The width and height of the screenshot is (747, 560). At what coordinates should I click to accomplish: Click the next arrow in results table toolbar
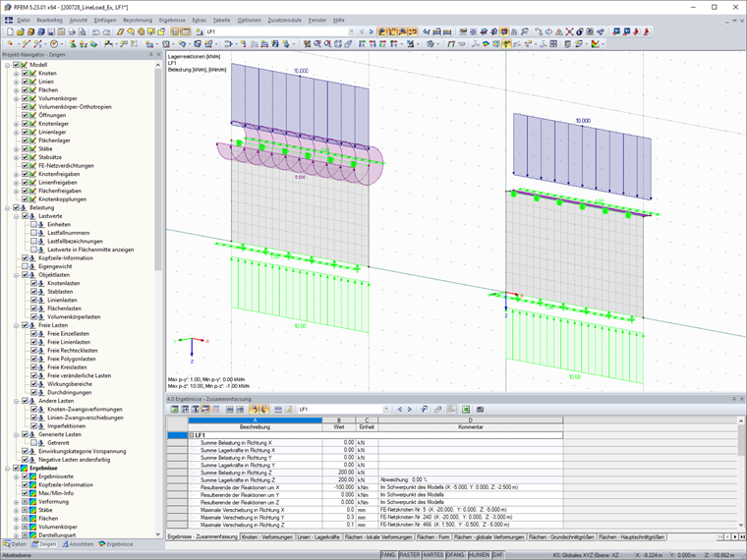coord(409,410)
